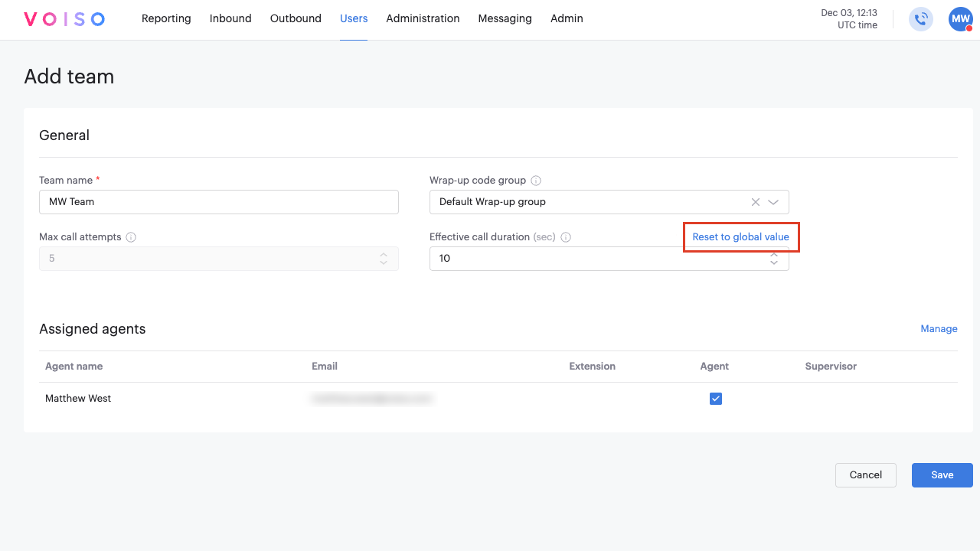Expand the Wrap-up code group dropdown

773,202
